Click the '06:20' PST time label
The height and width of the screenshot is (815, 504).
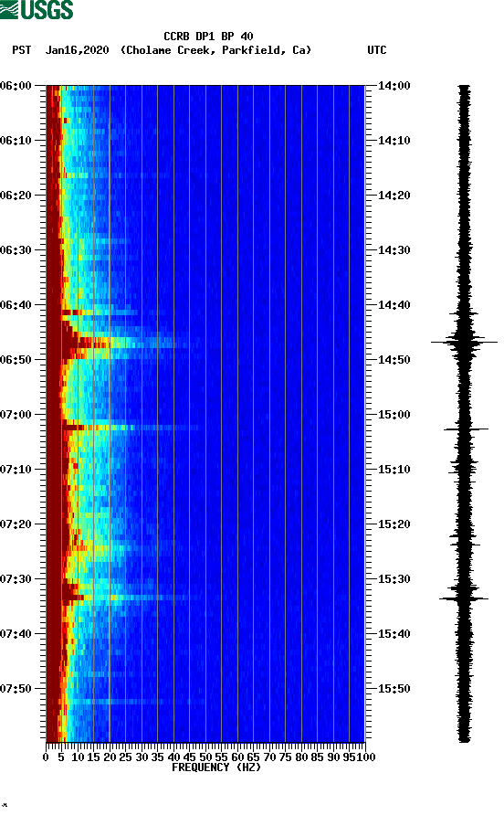coord(16,196)
